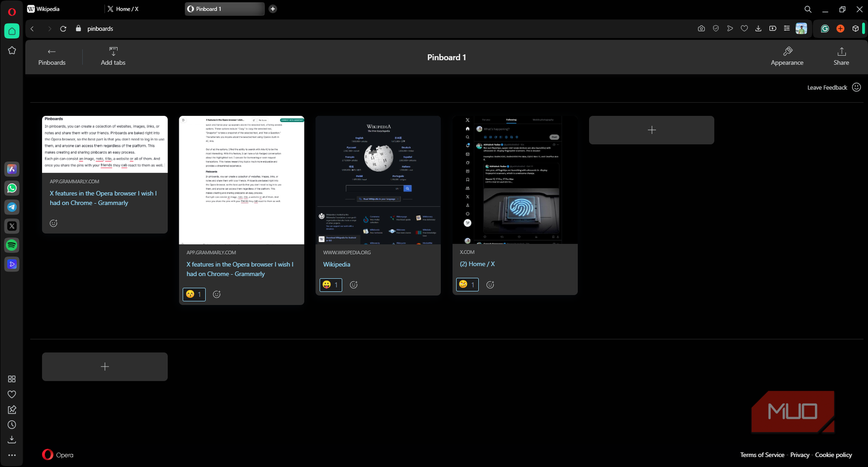Open workspaces grid icon in sidebar
This screenshot has height=467, width=868.
[x=12, y=379]
